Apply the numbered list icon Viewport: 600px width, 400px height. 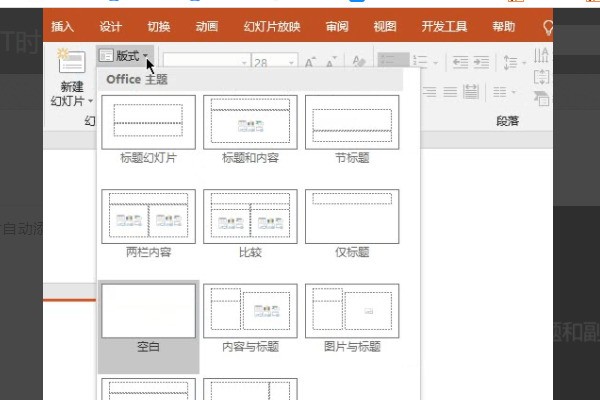(420, 61)
